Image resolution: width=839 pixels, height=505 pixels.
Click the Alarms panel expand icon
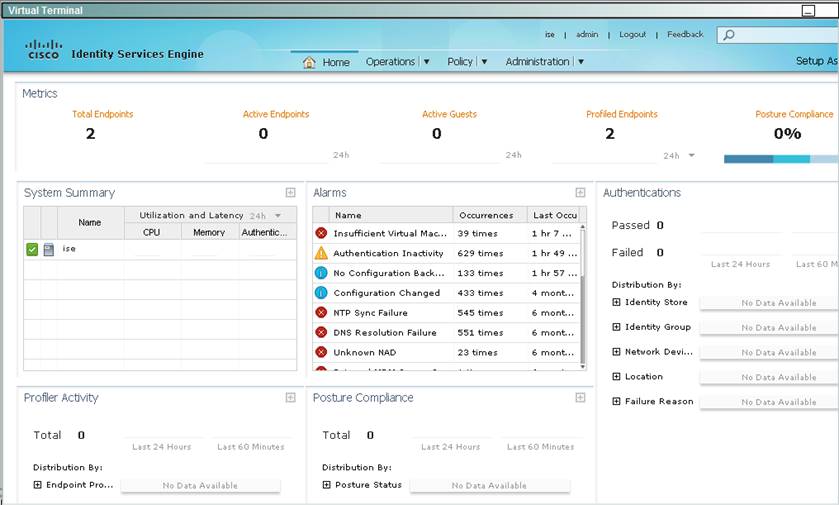click(x=580, y=193)
